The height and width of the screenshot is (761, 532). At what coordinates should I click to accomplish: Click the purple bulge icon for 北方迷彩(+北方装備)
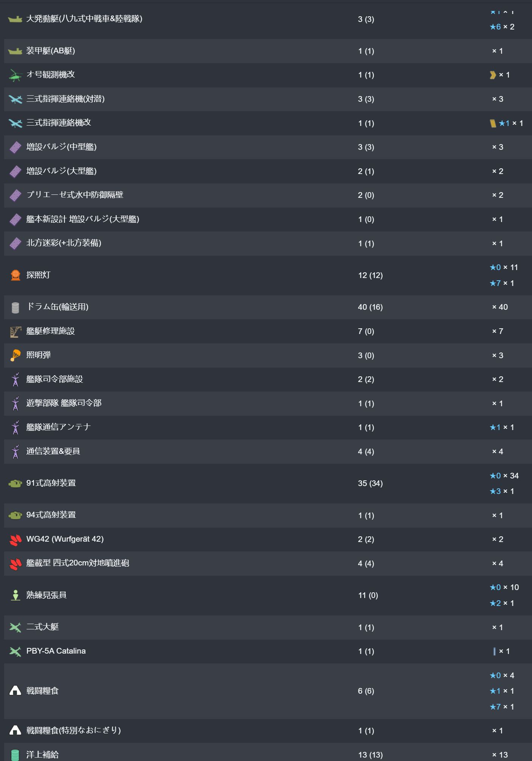15,244
